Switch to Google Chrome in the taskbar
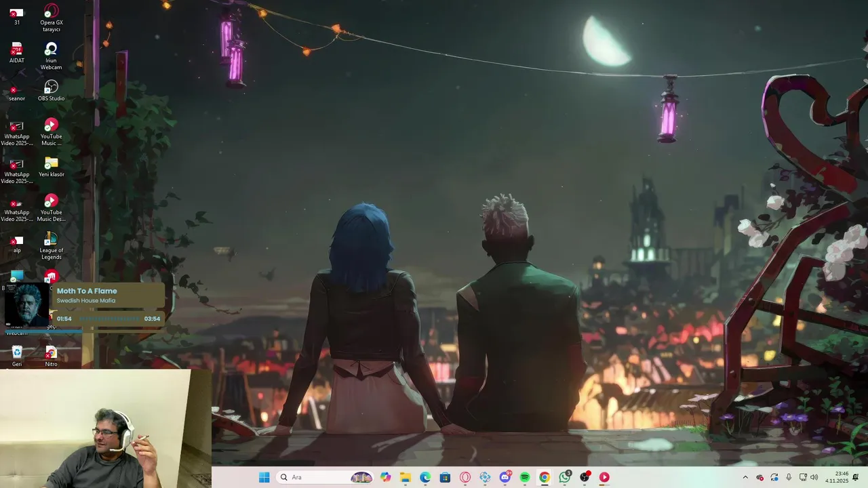 click(545, 477)
